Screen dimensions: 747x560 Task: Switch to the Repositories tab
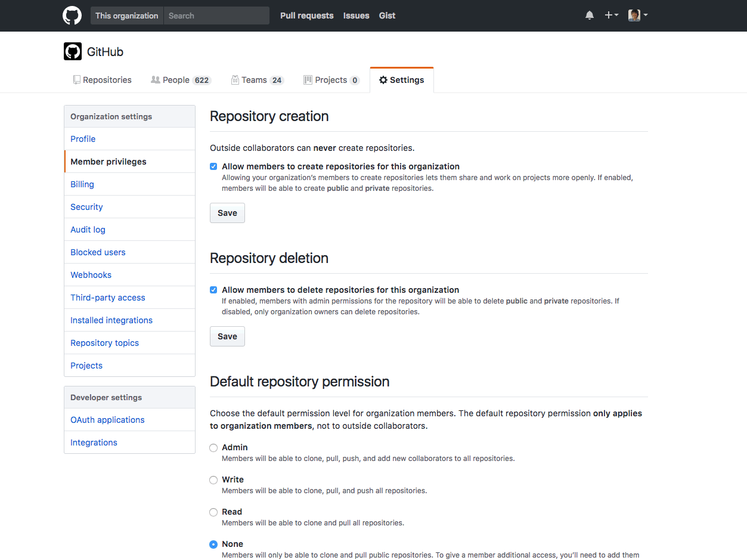102,80
